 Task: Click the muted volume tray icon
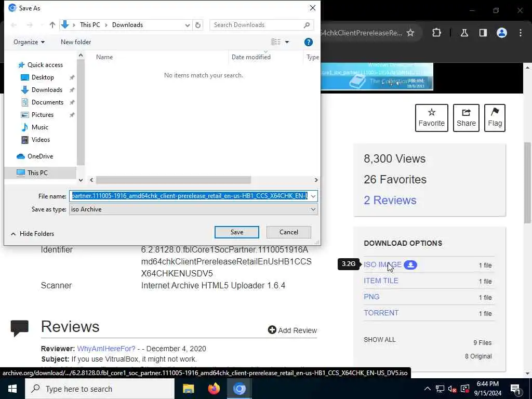coord(453,389)
